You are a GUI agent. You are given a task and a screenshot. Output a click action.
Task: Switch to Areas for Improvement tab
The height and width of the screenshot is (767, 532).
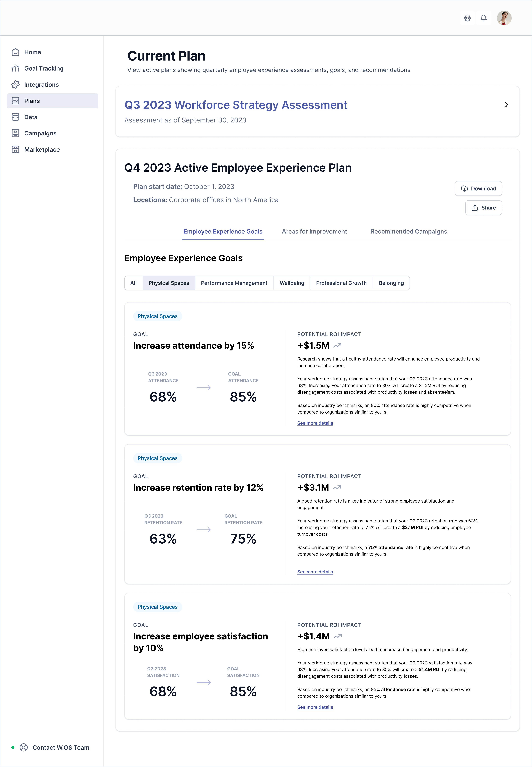pos(314,232)
